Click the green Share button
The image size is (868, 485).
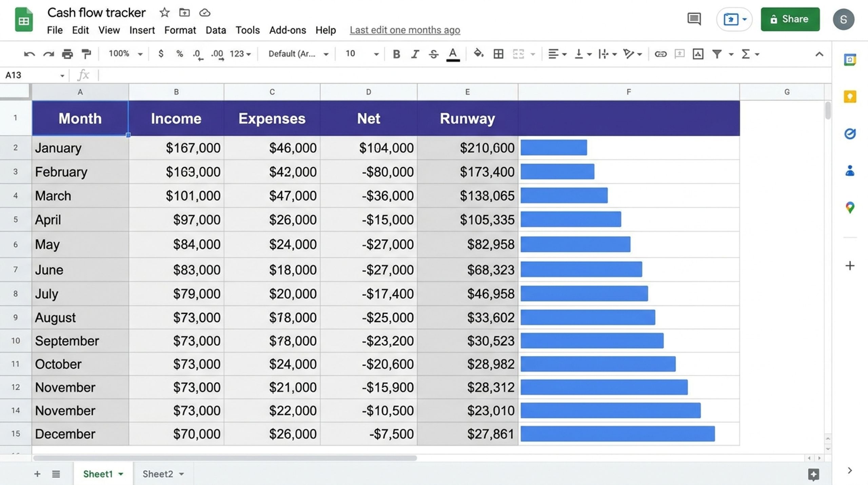pos(790,19)
